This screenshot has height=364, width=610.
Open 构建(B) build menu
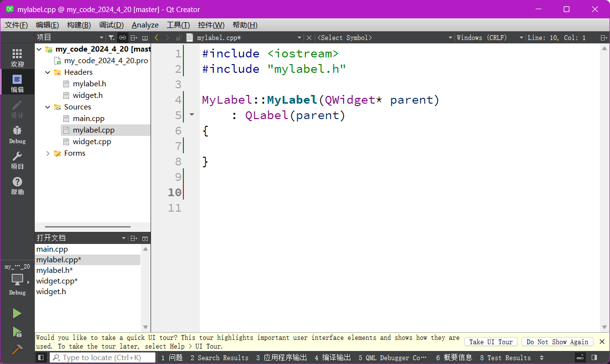(x=79, y=25)
